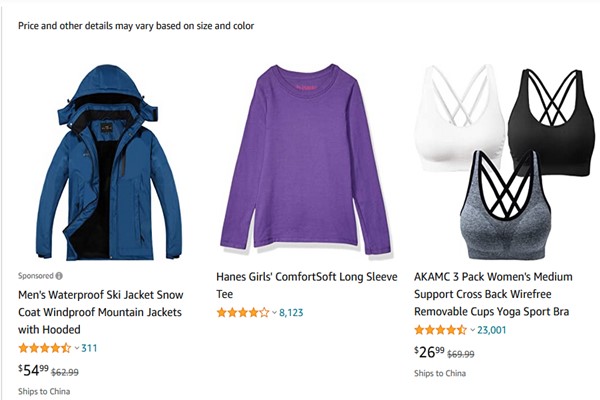View the 8,123 reviews for Hanes tee

pos(292,312)
